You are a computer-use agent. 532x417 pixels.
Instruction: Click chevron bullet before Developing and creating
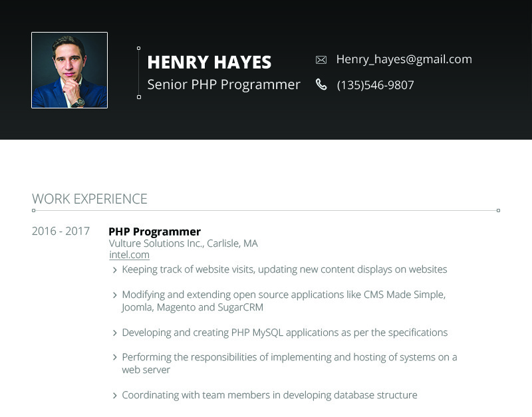114,333
